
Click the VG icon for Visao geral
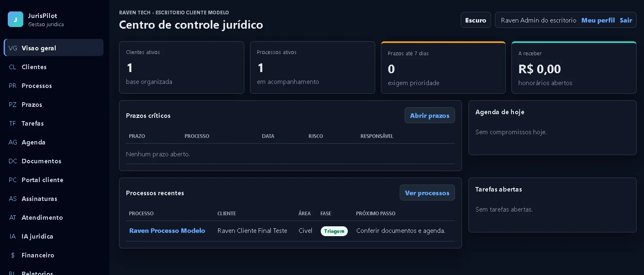pos(13,48)
